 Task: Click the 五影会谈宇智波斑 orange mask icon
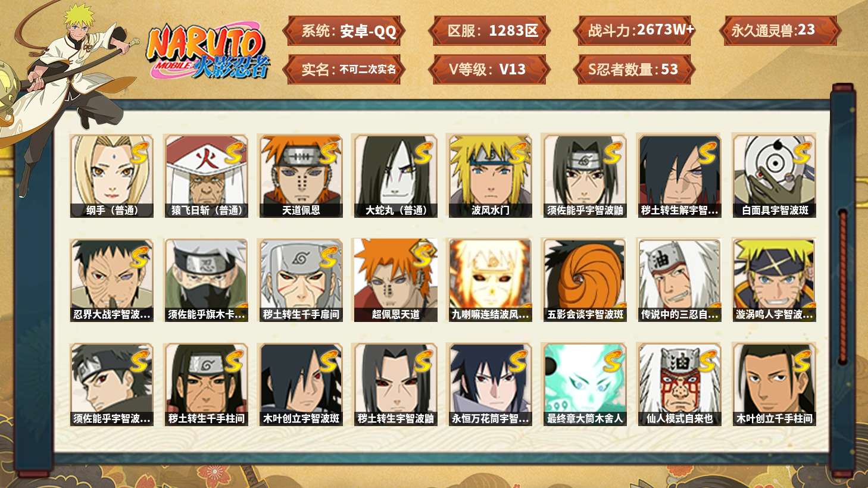[x=585, y=280]
